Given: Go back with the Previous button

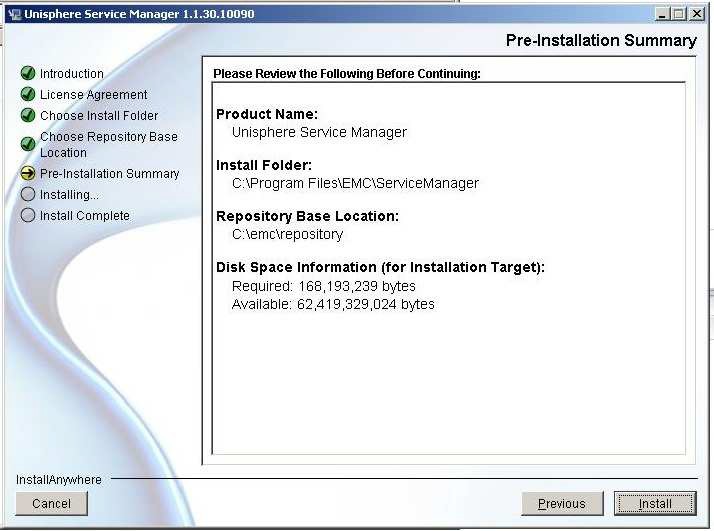Looking at the screenshot, I should [x=562, y=503].
